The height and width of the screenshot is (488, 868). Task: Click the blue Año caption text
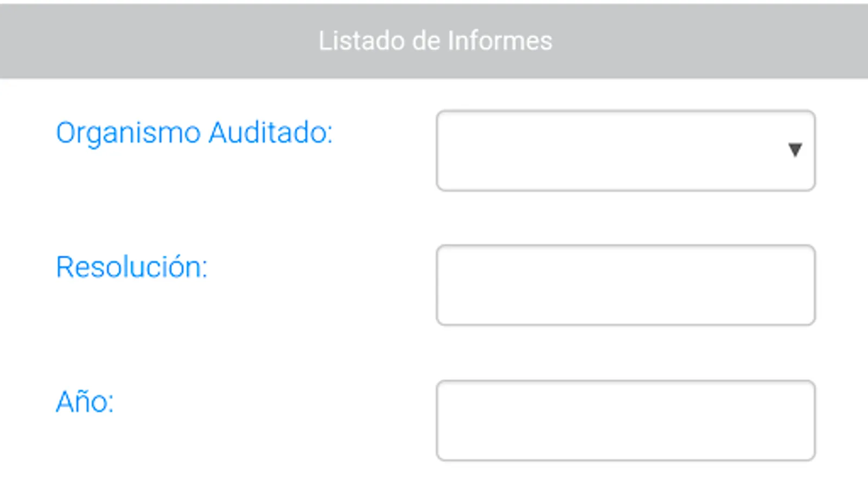(85, 402)
